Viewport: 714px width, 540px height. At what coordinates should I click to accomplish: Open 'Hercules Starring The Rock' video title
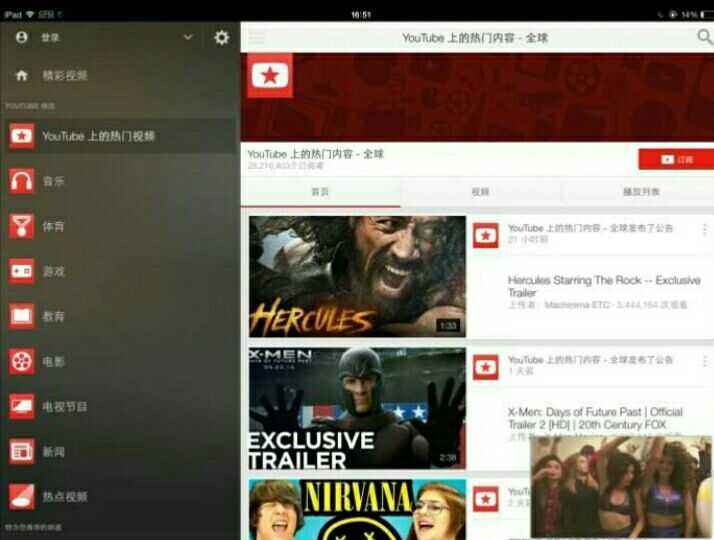point(604,286)
